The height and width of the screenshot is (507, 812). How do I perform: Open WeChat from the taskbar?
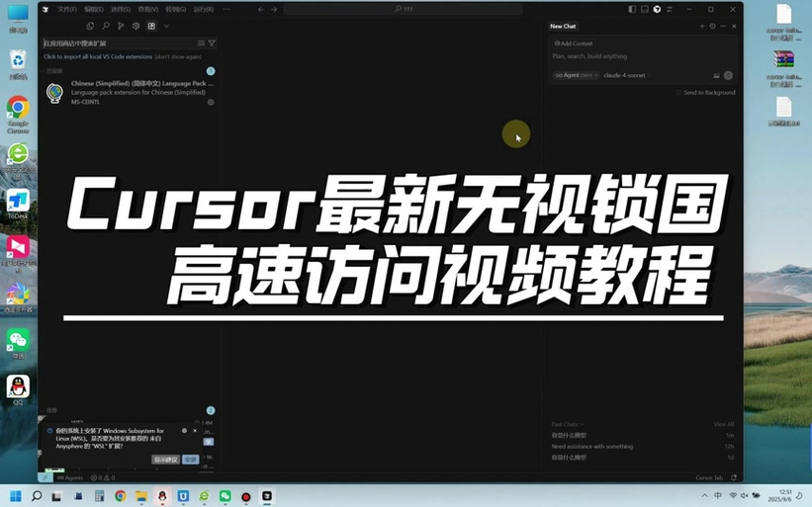[x=225, y=497]
